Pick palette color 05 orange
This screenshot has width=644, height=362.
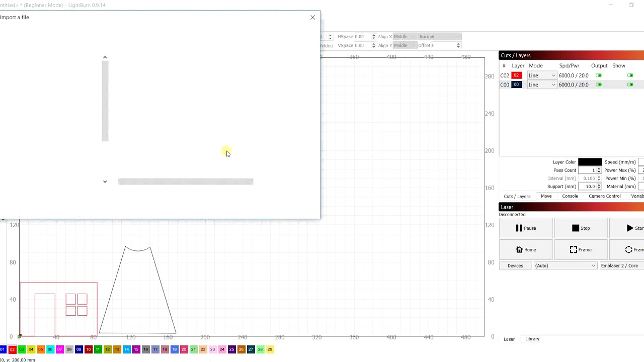click(x=41, y=349)
